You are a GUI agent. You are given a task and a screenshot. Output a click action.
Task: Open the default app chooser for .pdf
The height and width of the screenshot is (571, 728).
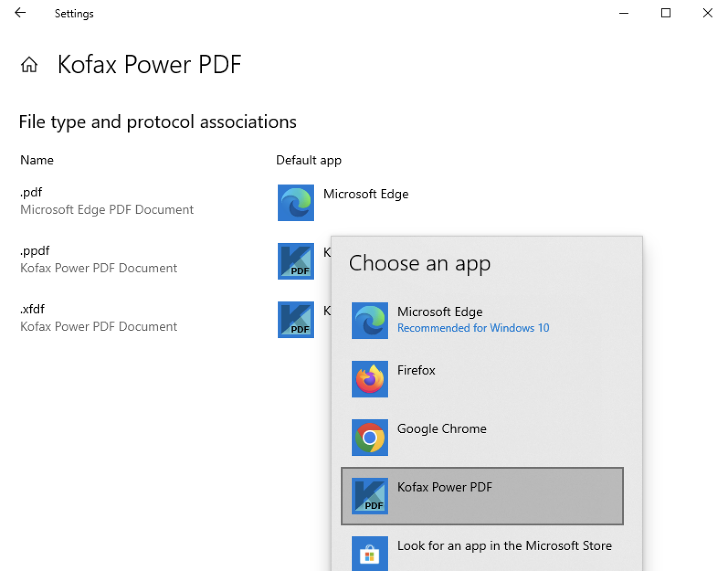(341, 203)
